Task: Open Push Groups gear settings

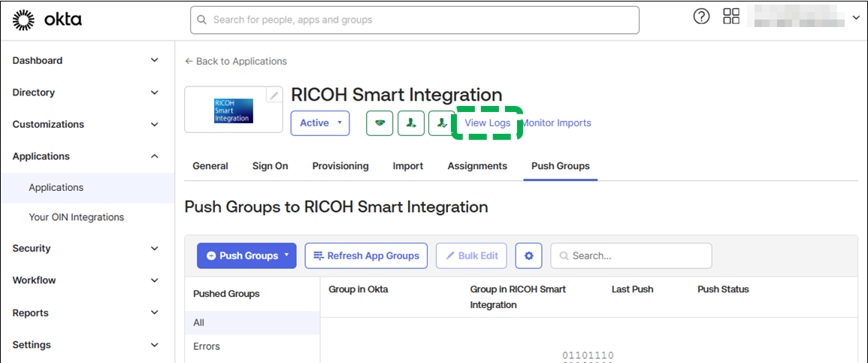Action: click(x=528, y=256)
